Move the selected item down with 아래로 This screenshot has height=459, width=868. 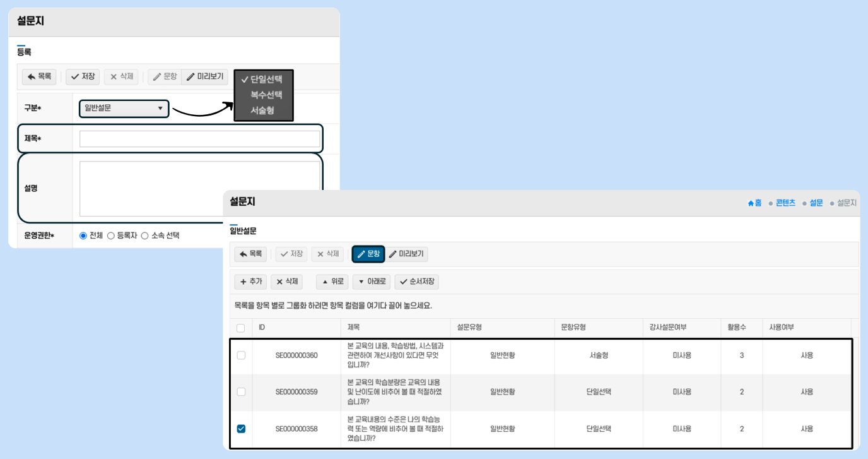coord(372,282)
